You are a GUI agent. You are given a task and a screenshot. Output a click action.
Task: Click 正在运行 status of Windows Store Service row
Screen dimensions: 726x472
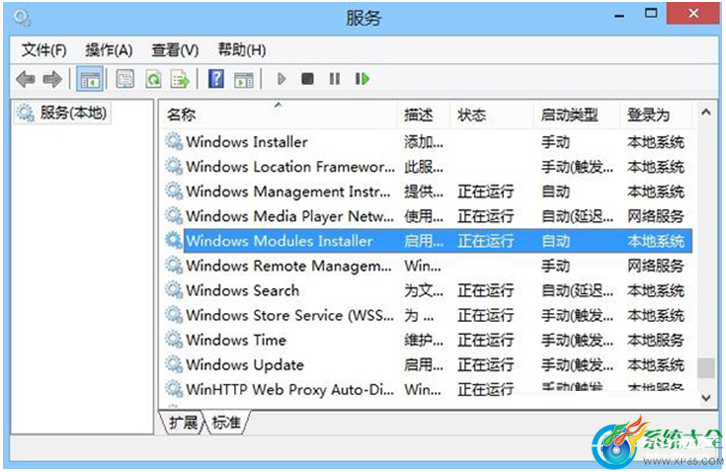click(486, 315)
